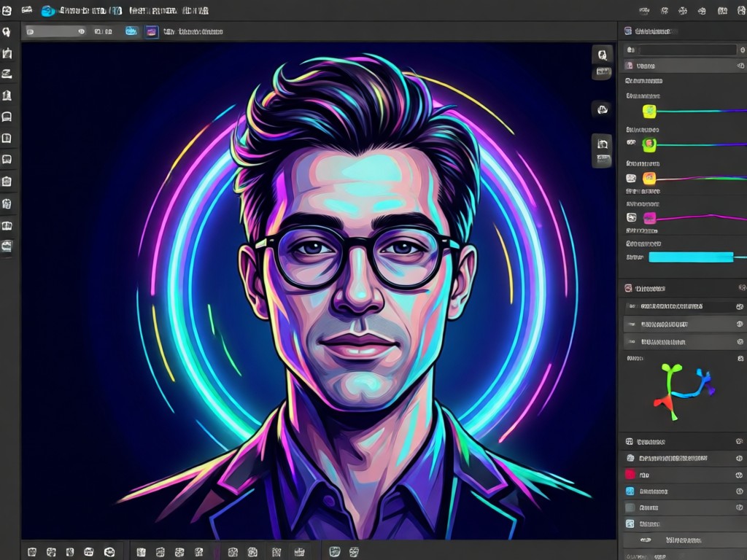Click the orange slider handle in the right panel
Image resolution: width=747 pixels, height=560 pixels.
click(x=649, y=178)
